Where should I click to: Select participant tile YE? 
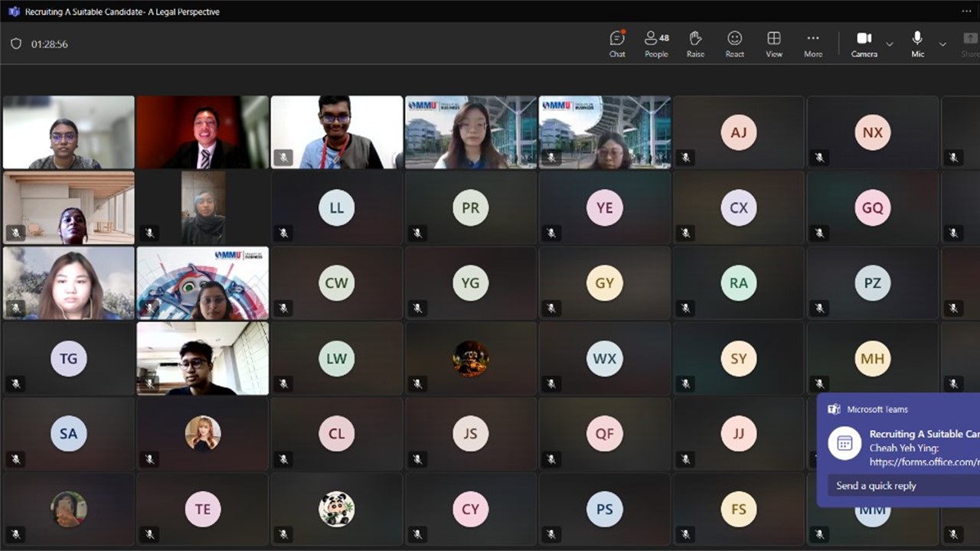coord(604,207)
